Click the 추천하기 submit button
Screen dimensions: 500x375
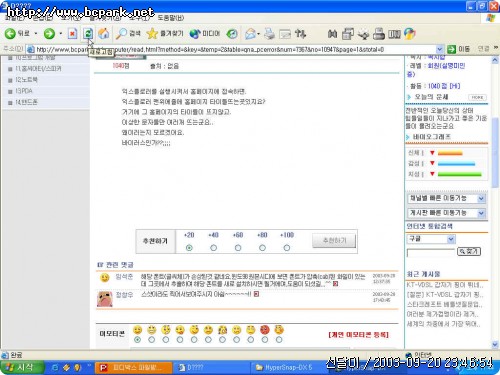[x=334, y=241]
